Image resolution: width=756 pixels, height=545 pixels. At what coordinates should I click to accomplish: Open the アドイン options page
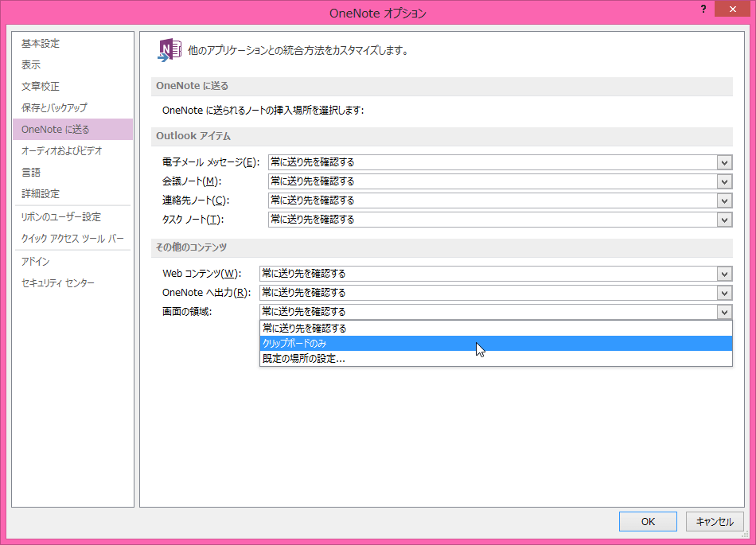click(x=72, y=261)
